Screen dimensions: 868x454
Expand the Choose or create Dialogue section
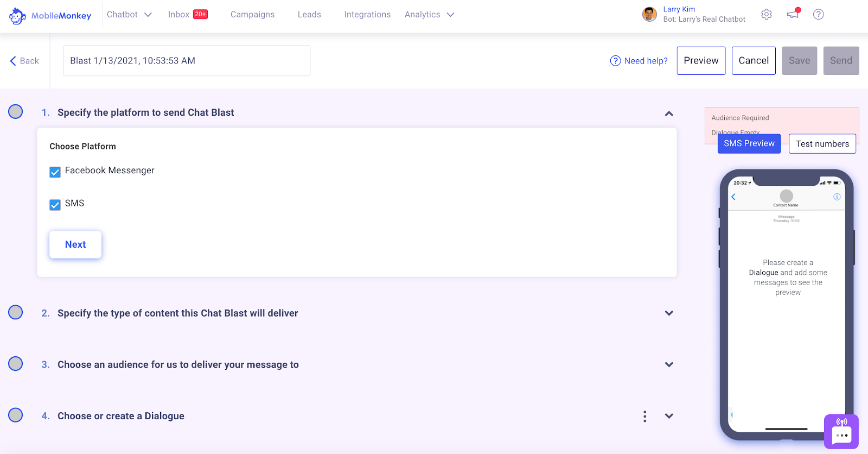coord(669,416)
